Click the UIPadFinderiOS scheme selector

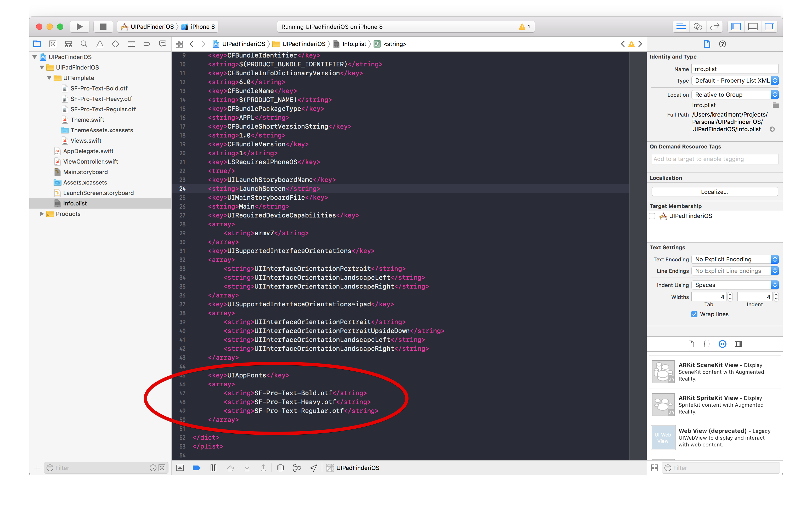(147, 27)
